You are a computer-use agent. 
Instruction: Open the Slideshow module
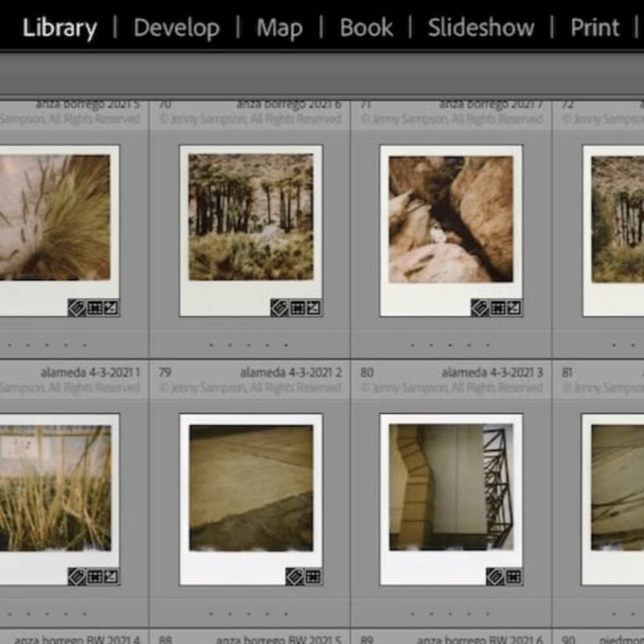point(481,28)
